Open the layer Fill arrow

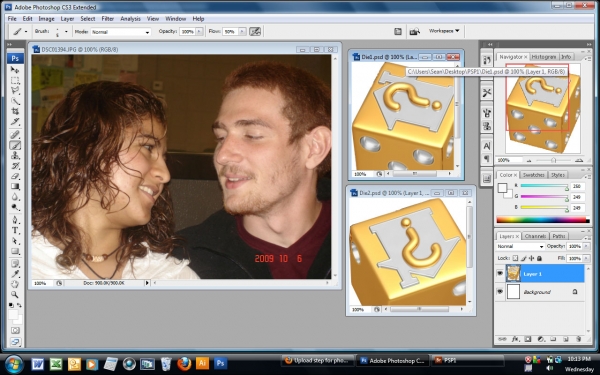[x=586, y=258]
